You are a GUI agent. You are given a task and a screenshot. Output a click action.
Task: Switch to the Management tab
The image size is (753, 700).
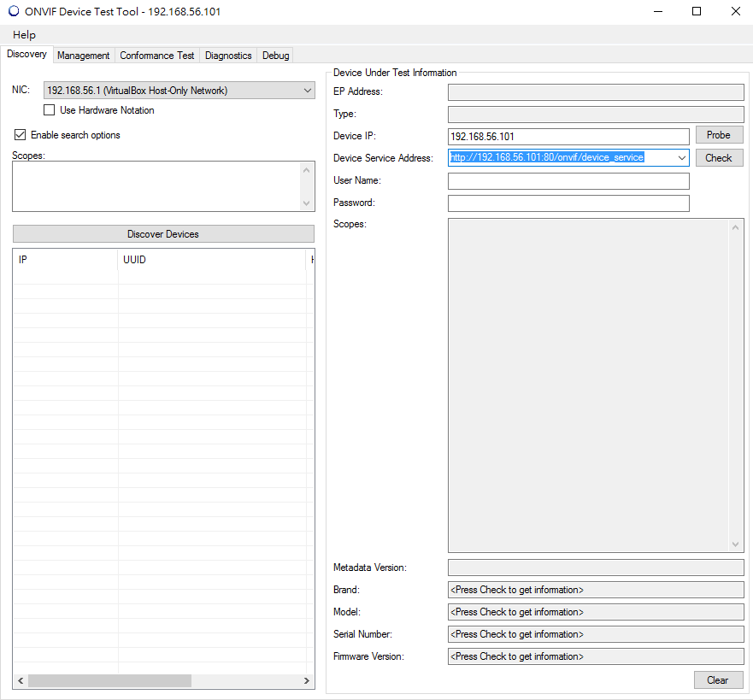84,56
